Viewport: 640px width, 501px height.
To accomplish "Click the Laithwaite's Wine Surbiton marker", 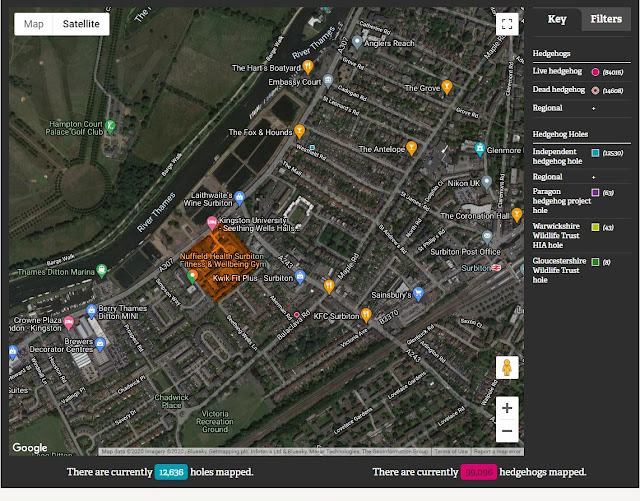I will point(240,198).
